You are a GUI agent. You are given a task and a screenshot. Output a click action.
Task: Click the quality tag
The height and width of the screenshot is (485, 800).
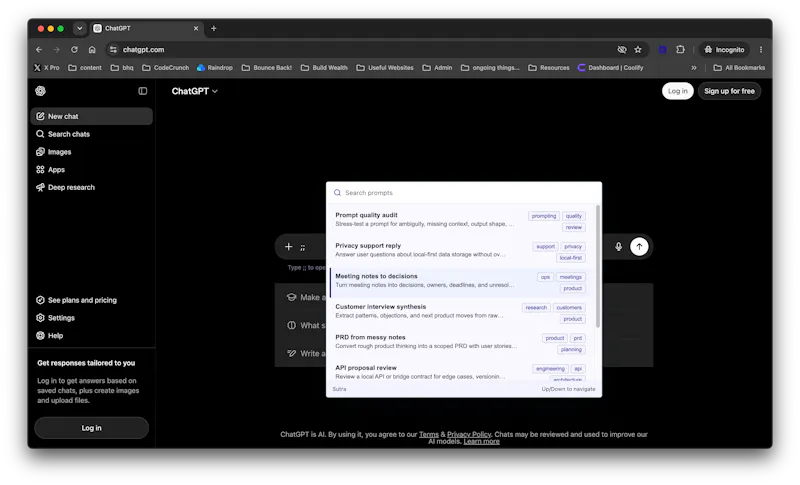(x=573, y=216)
